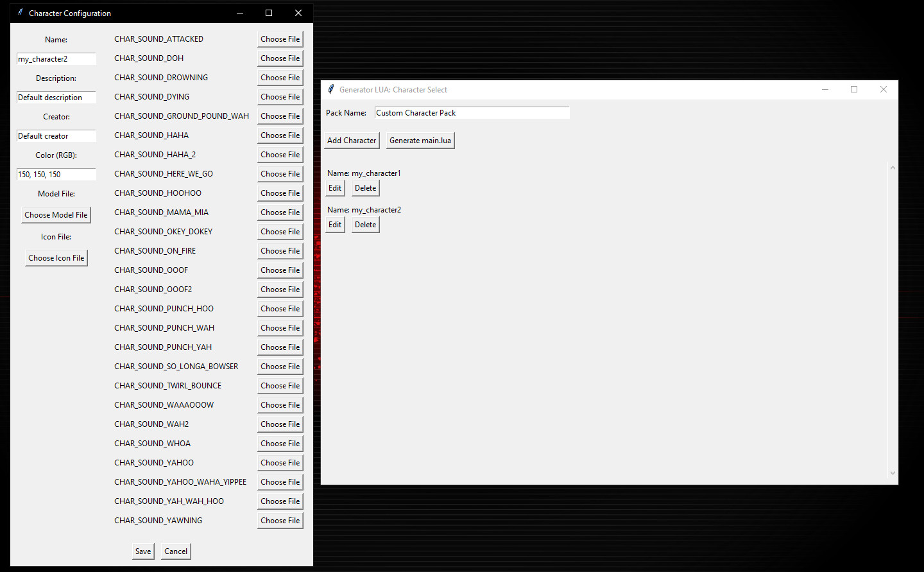Click the Color (RGB) input field
Screen dimensions: 924x572
pos(56,175)
